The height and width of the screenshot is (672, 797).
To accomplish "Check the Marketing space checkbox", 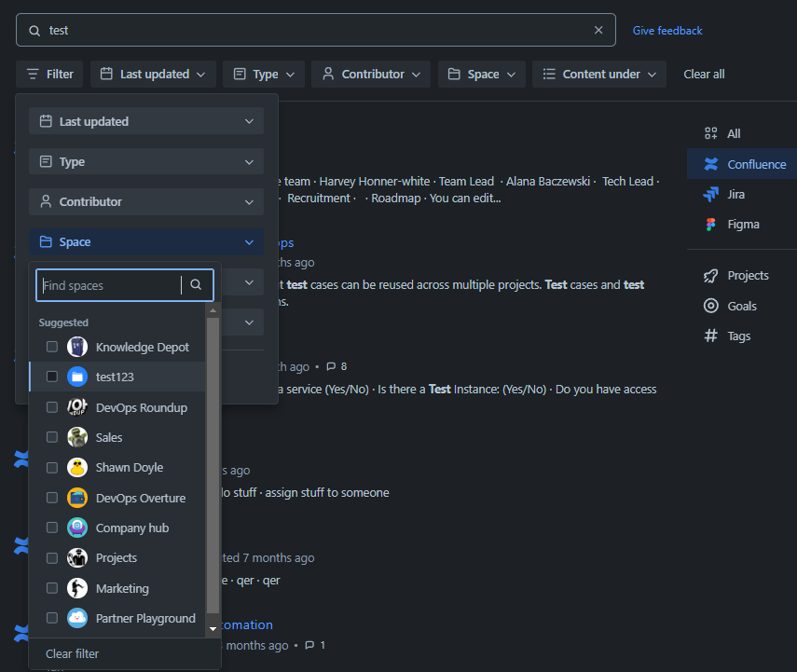I will point(52,588).
